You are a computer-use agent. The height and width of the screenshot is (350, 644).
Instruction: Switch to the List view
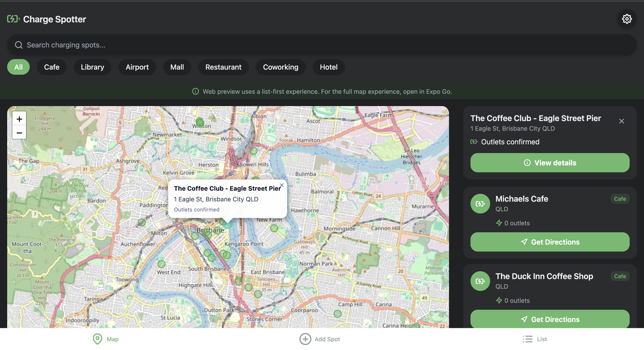pyautogui.click(x=535, y=339)
